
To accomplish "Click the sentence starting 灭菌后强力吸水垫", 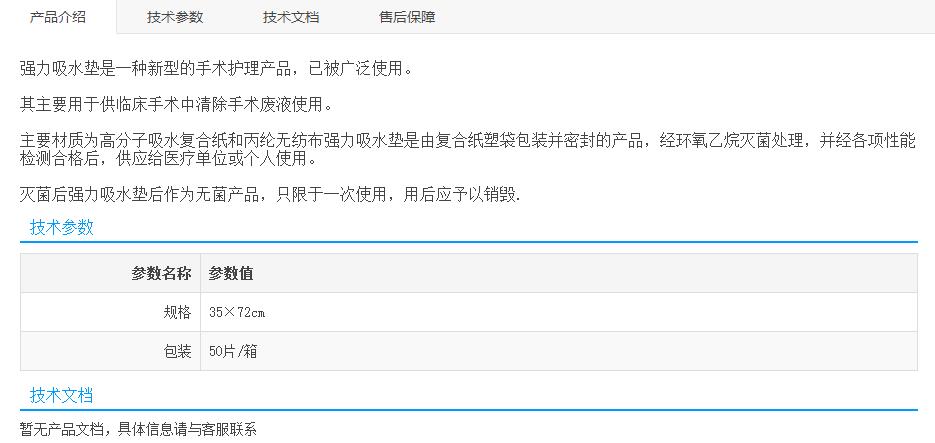I will click(x=270, y=194).
